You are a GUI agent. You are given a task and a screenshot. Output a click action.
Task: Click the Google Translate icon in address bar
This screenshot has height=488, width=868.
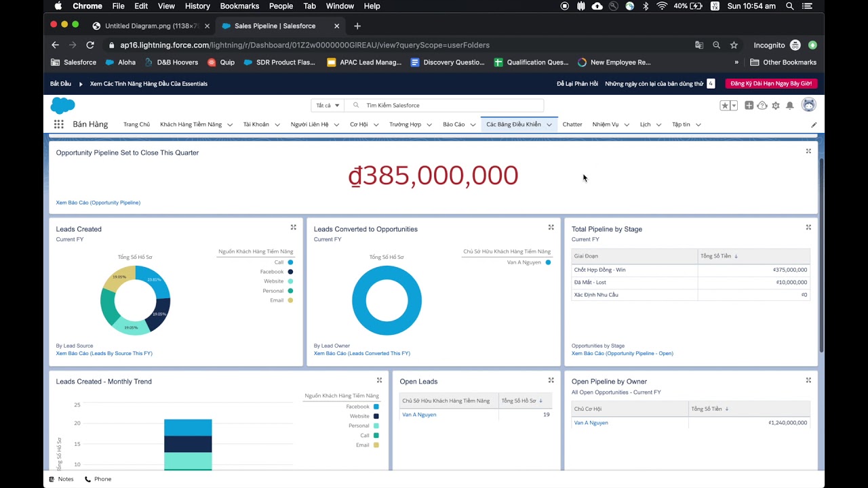tap(699, 45)
